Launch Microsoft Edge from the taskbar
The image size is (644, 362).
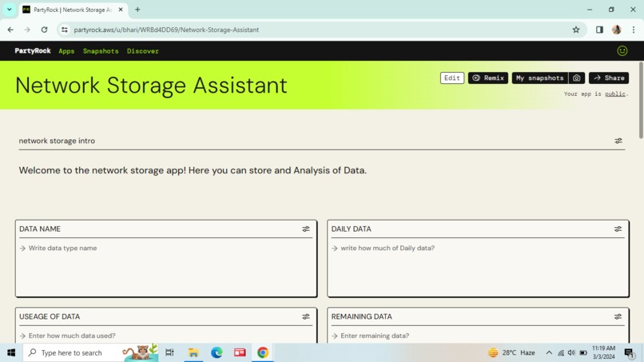[217, 352]
